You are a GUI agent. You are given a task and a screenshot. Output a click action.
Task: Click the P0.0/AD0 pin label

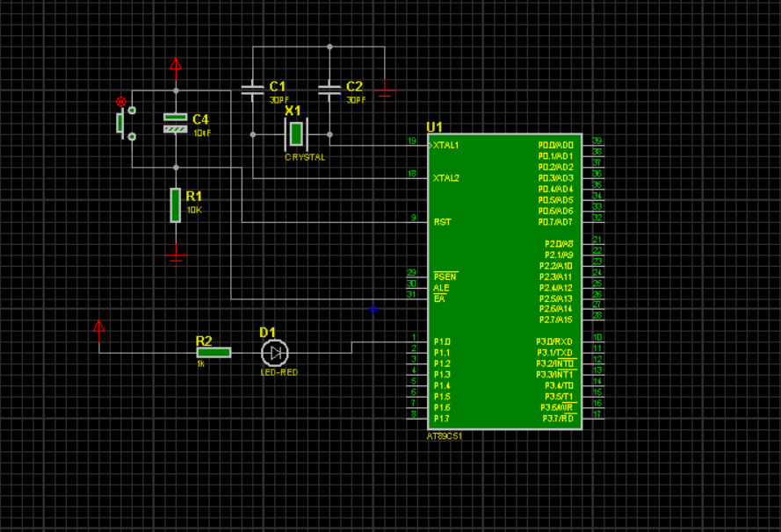click(x=556, y=146)
